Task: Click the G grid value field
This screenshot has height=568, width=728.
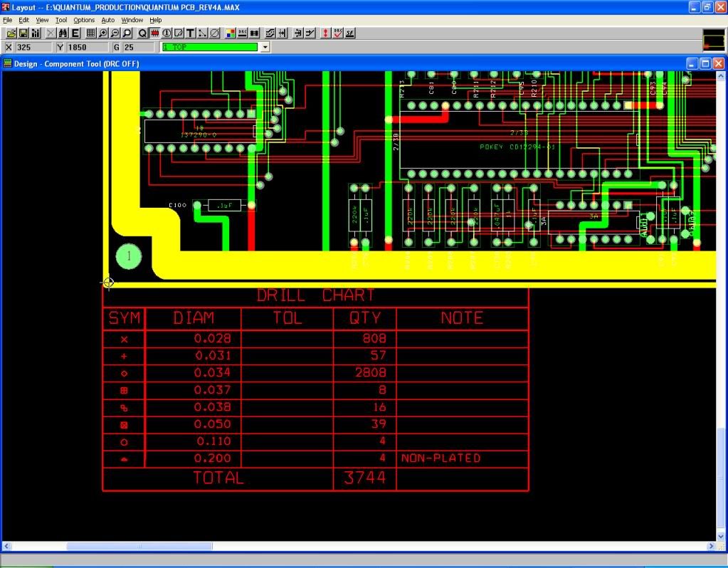Action: point(139,47)
